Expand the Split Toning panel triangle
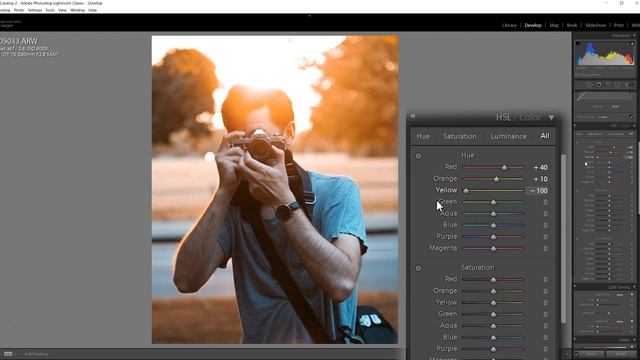Image resolution: width=640 pixels, height=360 pixels. coord(634,287)
